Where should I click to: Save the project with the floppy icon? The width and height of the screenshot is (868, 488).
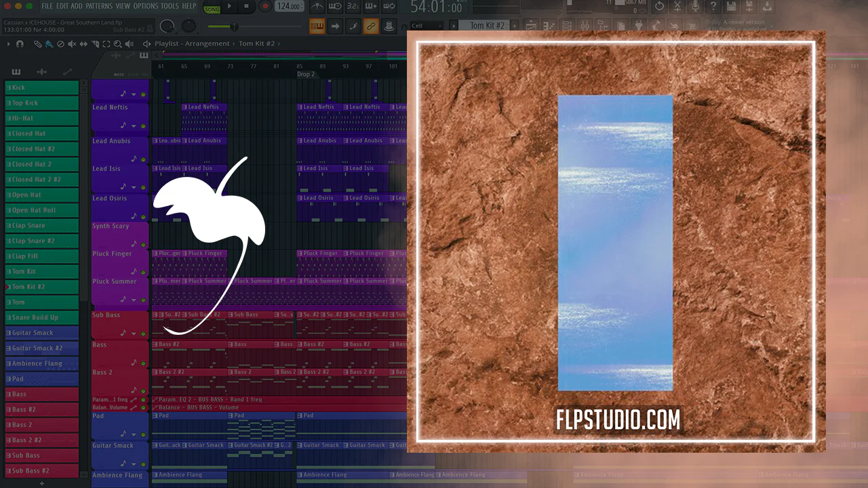731,7
